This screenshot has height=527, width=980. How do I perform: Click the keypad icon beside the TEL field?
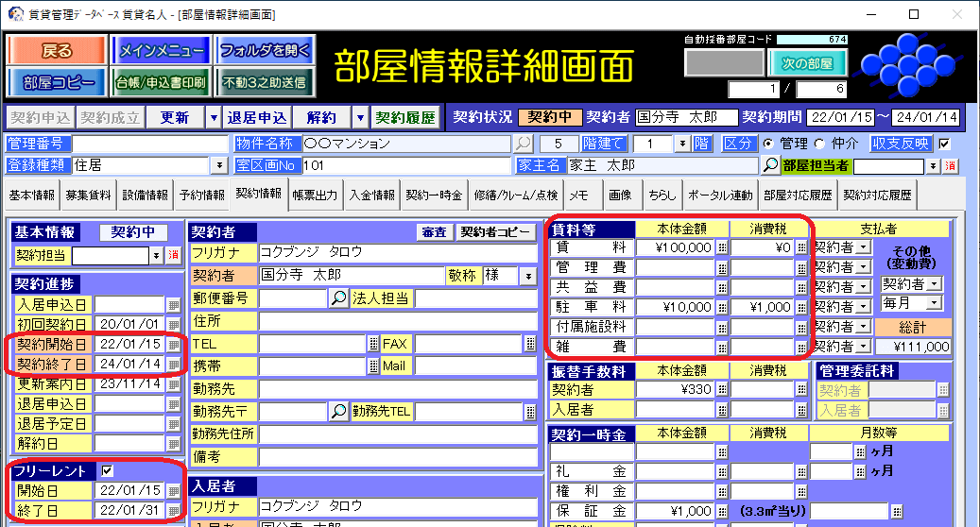click(372, 344)
